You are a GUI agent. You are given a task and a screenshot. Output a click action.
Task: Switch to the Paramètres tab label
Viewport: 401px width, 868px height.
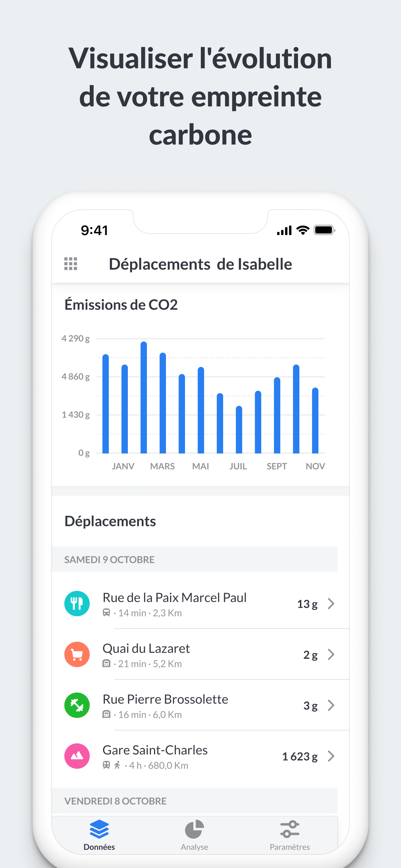pos(290,847)
